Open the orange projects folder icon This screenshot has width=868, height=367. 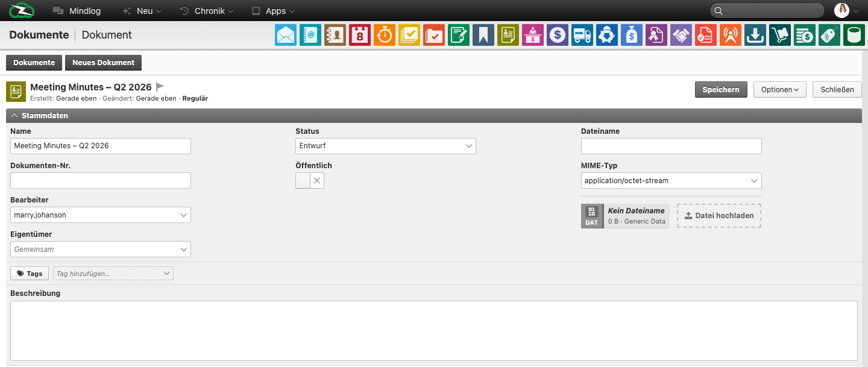click(434, 35)
